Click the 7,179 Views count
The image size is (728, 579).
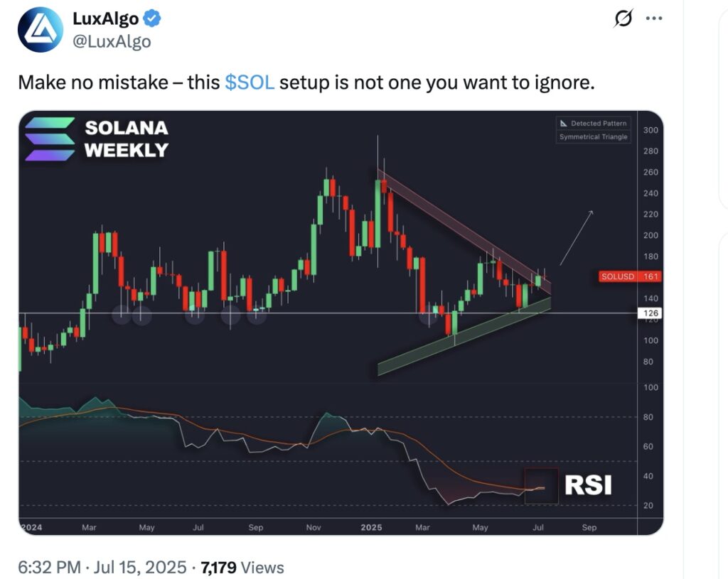coord(242,568)
